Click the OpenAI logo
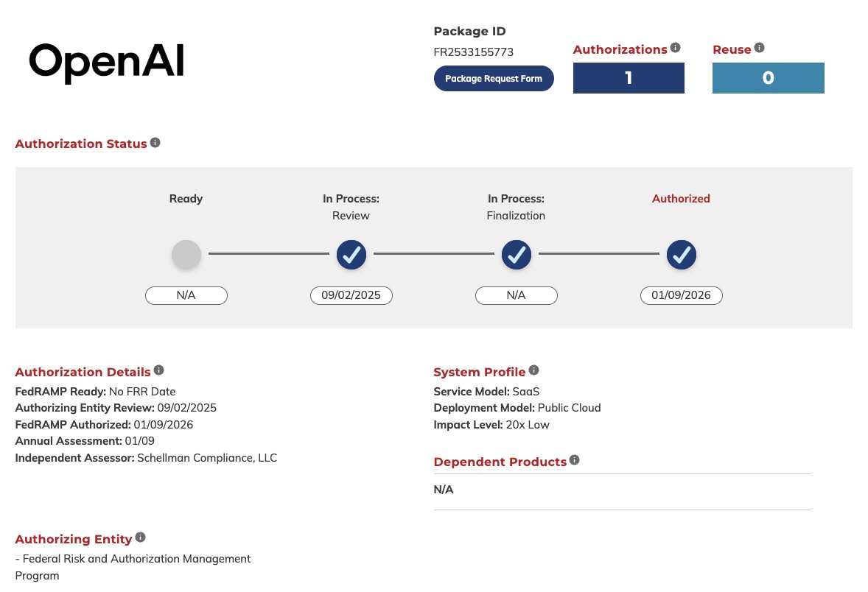This screenshot has height=592, width=868. pyautogui.click(x=106, y=63)
